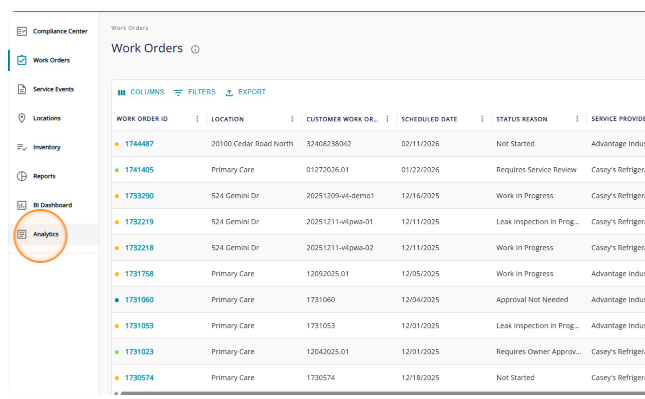Click the 20100 Cedar Road North location cell

tap(252, 144)
